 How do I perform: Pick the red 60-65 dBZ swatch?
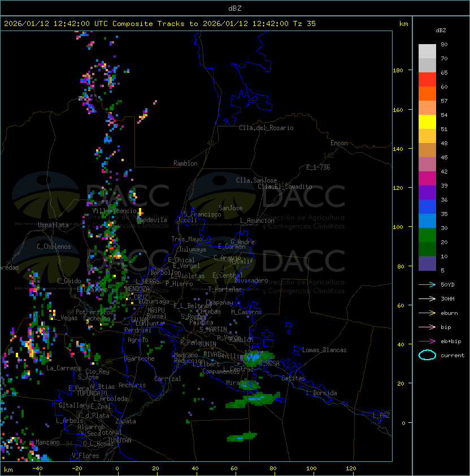(427, 80)
